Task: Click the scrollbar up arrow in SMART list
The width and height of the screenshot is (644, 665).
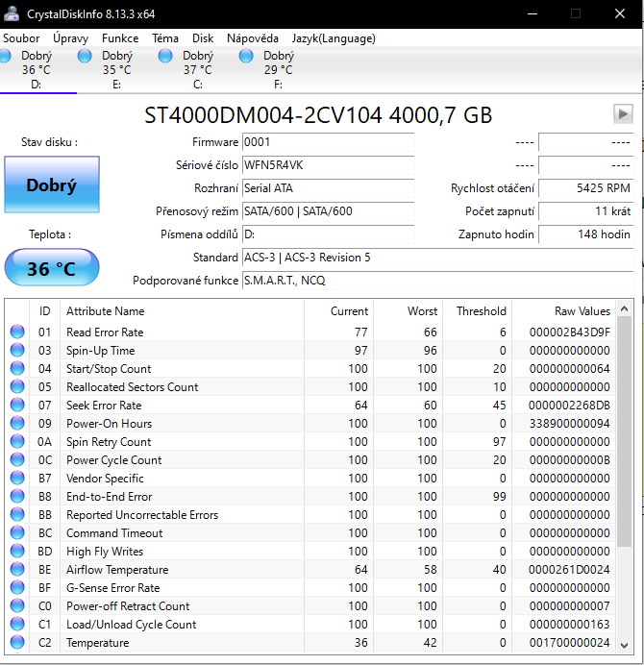Action: coord(624,308)
